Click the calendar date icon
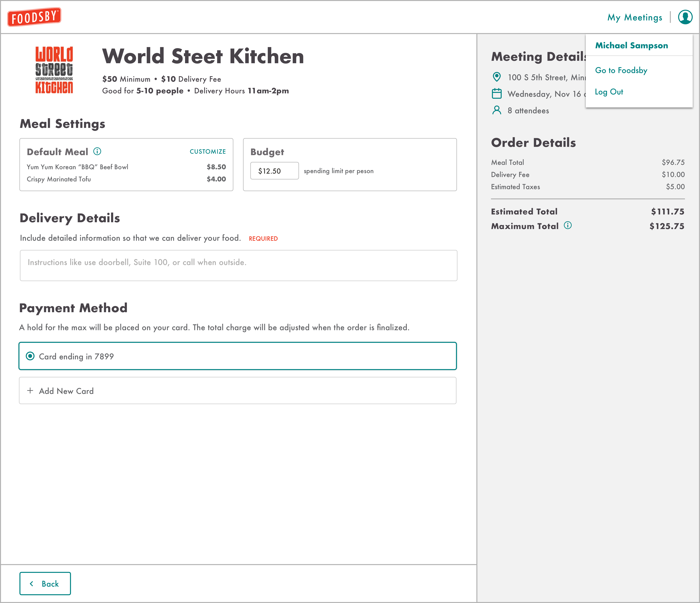The image size is (700, 603). [497, 94]
